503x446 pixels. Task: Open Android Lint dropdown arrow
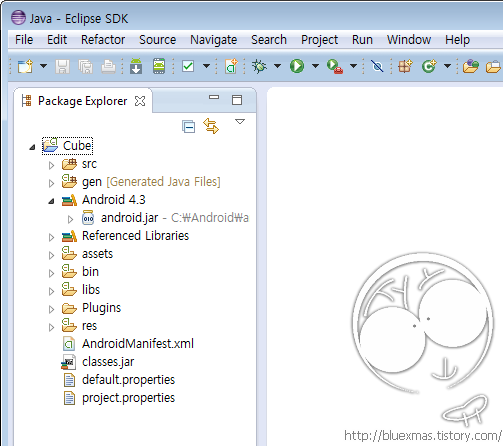point(207,66)
